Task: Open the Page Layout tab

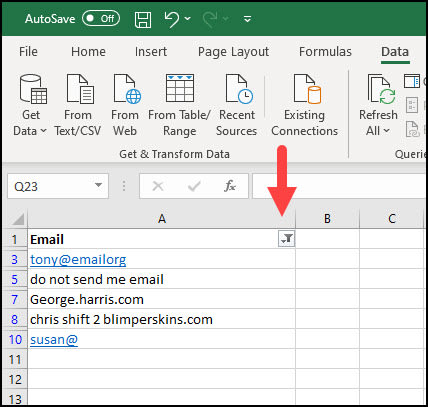Action: tap(233, 52)
